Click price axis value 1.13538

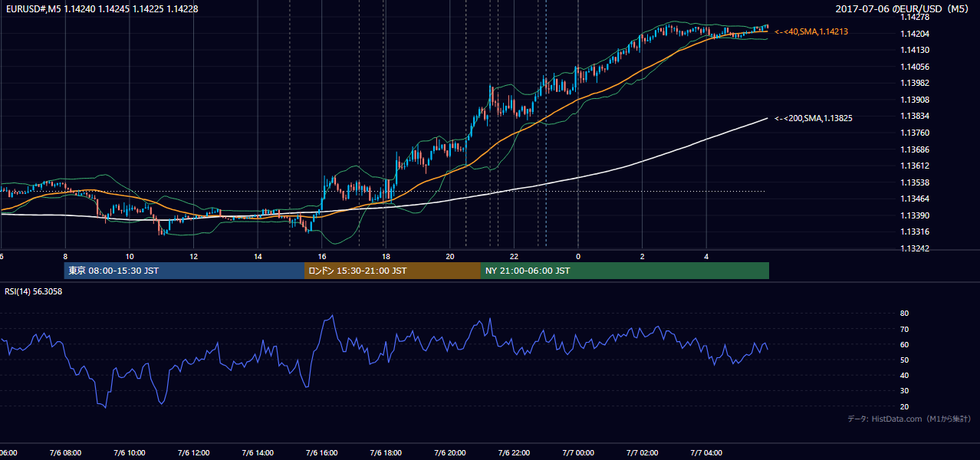click(x=914, y=182)
